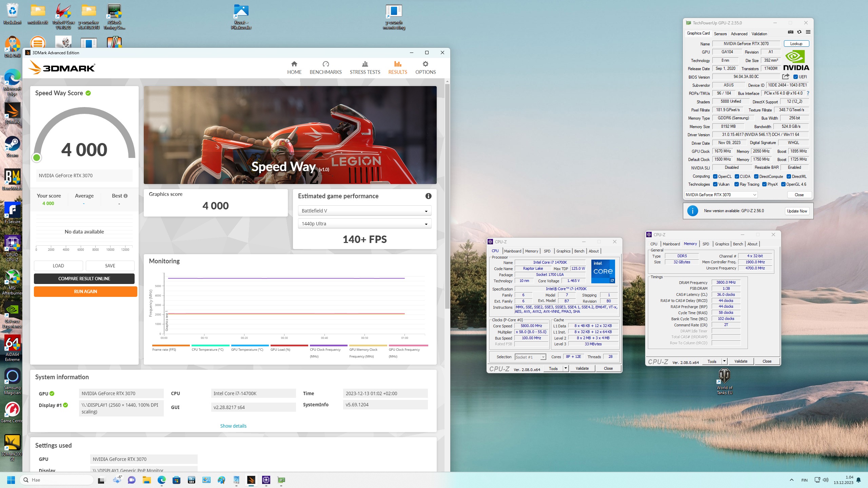Click Validate in the right CPU-Z window
Image resolution: width=868 pixels, height=488 pixels.
(741, 361)
